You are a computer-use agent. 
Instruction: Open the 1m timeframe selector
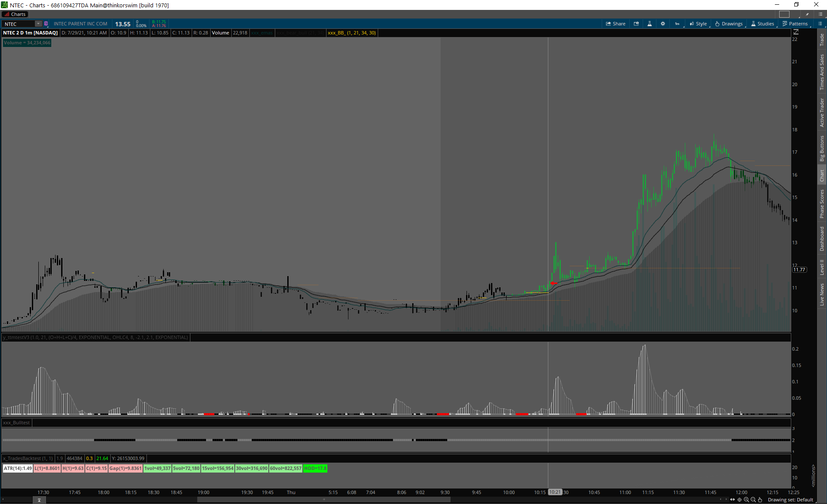677,24
